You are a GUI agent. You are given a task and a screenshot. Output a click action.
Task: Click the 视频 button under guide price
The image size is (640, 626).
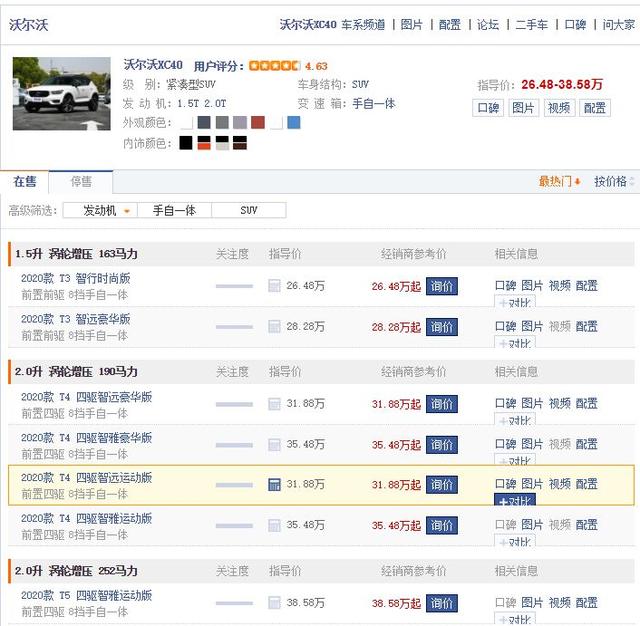tap(559, 108)
